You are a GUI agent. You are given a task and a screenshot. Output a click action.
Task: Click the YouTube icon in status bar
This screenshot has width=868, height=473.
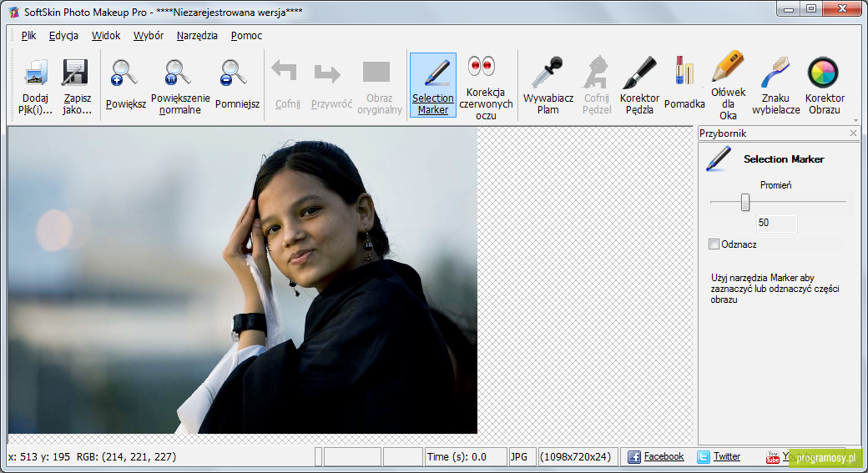pyautogui.click(x=772, y=457)
